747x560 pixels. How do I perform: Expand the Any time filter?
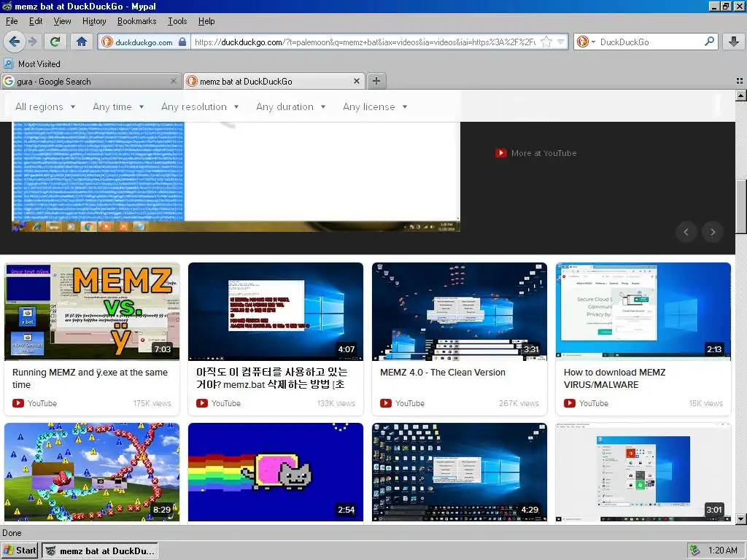pyautogui.click(x=118, y=106)
